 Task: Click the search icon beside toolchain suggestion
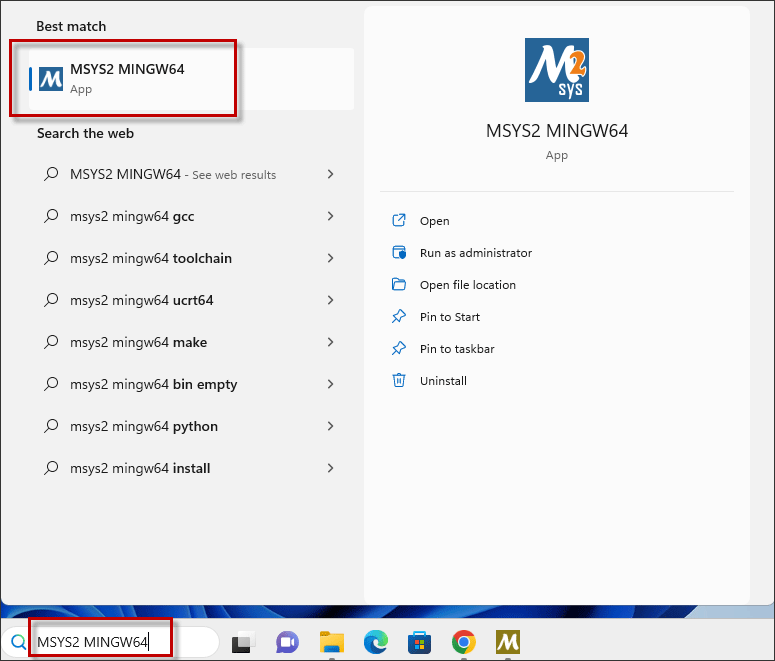[51, 258]
